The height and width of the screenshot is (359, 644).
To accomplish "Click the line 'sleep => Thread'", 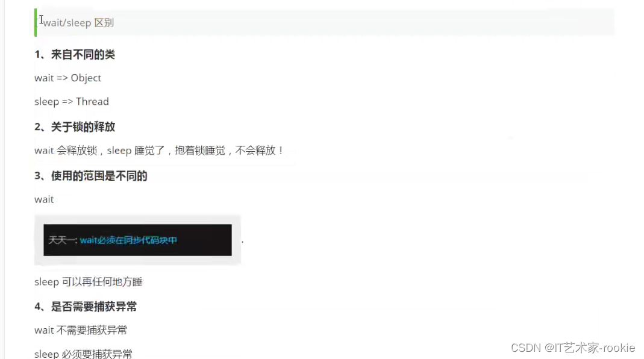I will coord(72,101).
